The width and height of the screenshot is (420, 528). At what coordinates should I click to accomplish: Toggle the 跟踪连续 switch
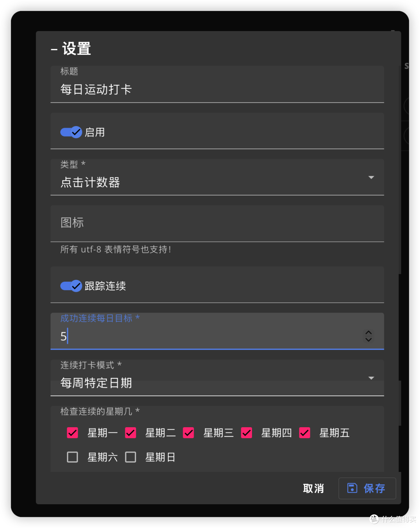tap(71, 286)
